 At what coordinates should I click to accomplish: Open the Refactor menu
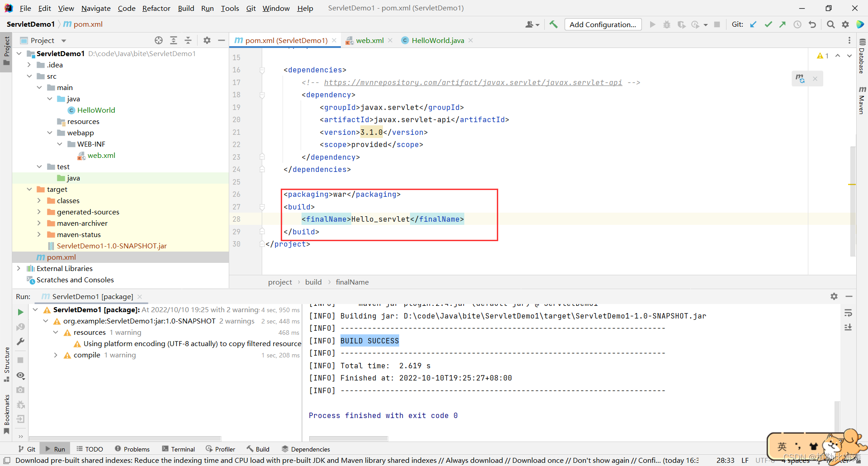pyautogui.click(x=156, y=8)
